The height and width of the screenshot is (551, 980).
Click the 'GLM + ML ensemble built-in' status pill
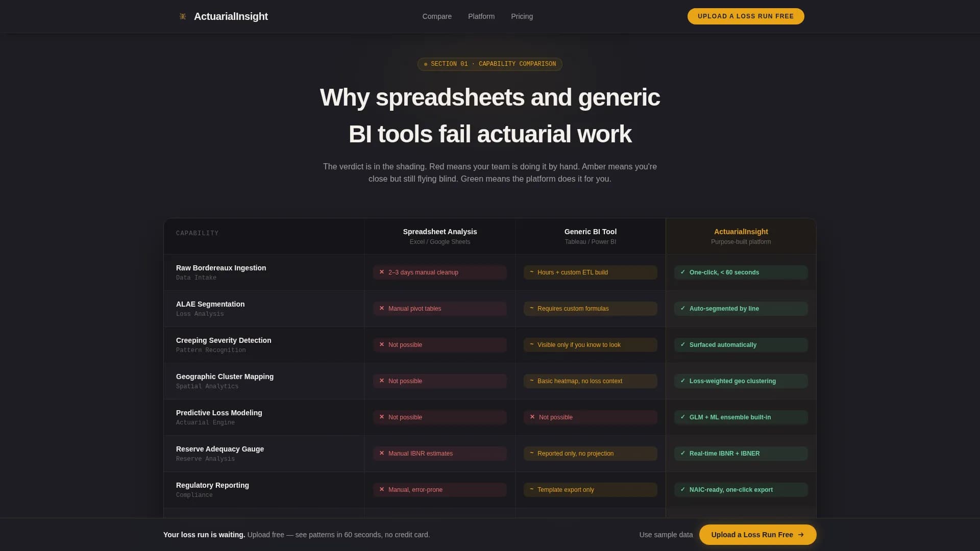pyautogui.click(x=741, y=417)
